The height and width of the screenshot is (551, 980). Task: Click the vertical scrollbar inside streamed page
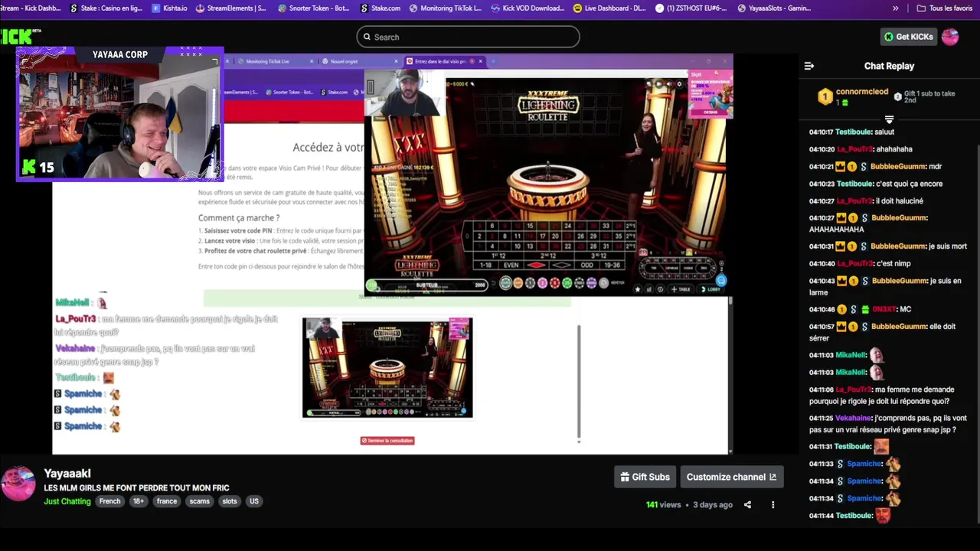coord(579,381)
